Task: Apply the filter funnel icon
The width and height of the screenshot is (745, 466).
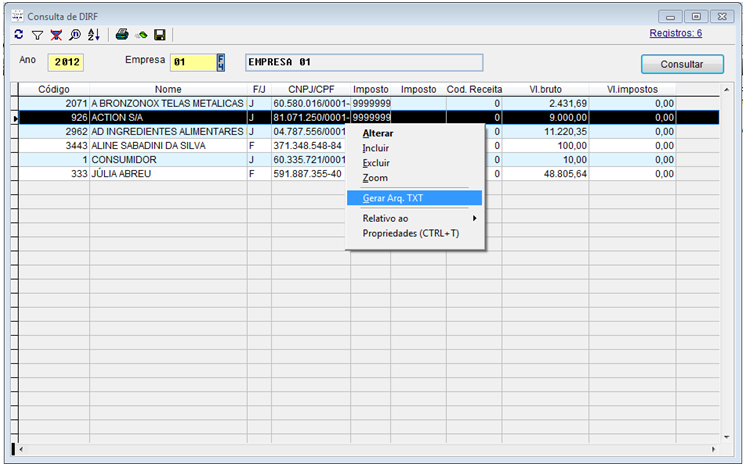Action: coord(37,35)
